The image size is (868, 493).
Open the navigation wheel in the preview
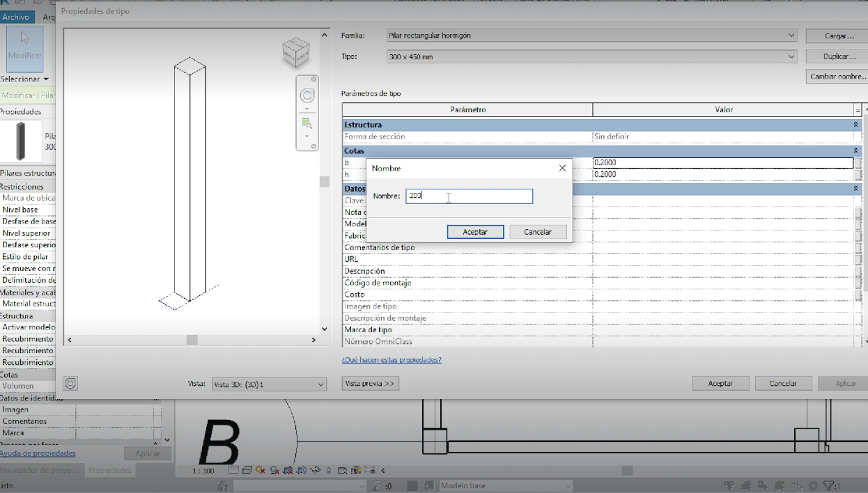point(307,96)
